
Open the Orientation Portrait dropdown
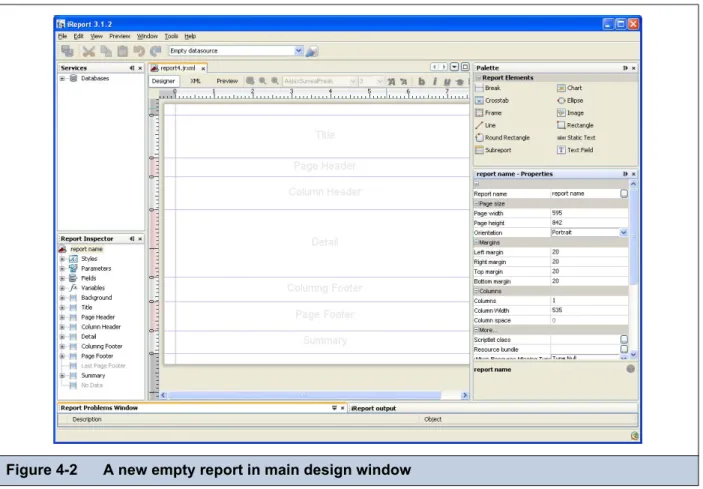click(x=624, y=233)
